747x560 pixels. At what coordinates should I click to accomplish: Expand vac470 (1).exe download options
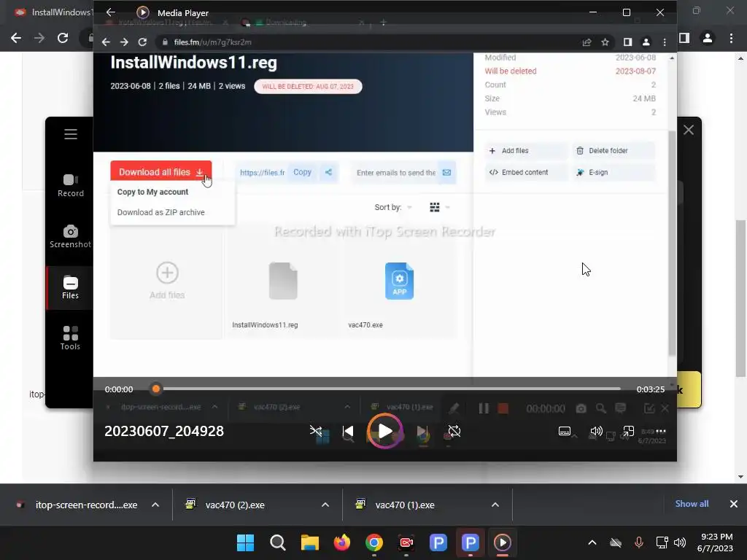click(x=495, y=505)
